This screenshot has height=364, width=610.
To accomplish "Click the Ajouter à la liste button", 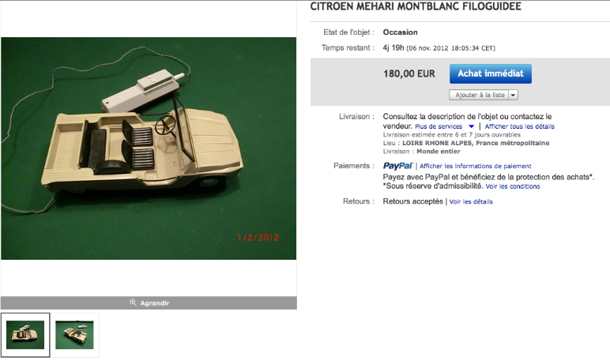I will pos(479,95).
